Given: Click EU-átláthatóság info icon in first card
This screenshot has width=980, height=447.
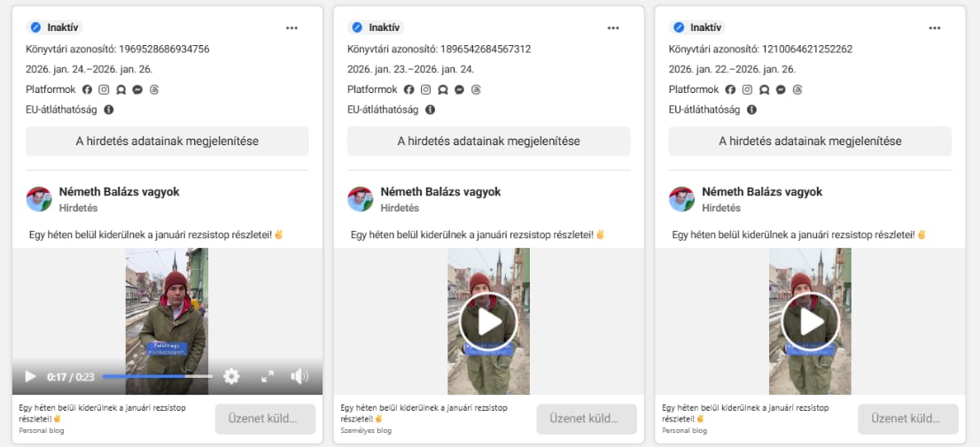Looking at the screenshot, I should pos(109,110).
